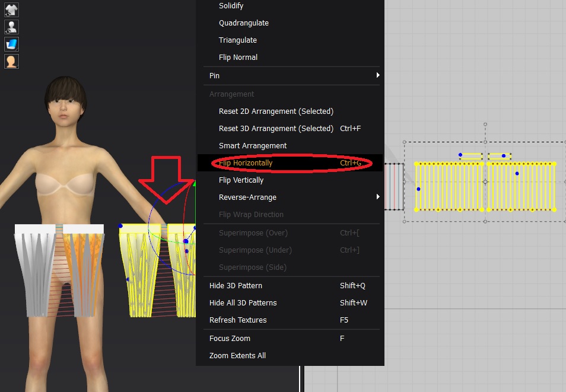Select Quadrangulate in the context menu
This screenshot has height=392, width=566.
click(x=244, y=23)
